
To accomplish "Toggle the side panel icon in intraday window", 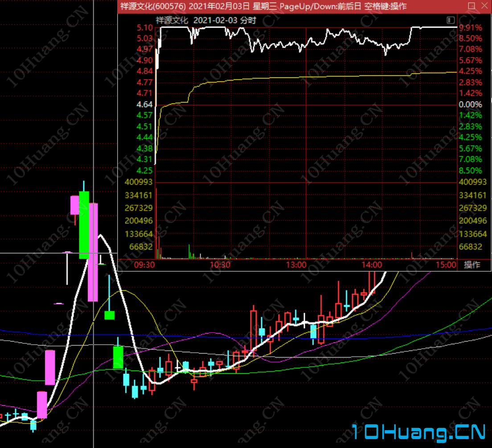I will [x=451, y=20].
